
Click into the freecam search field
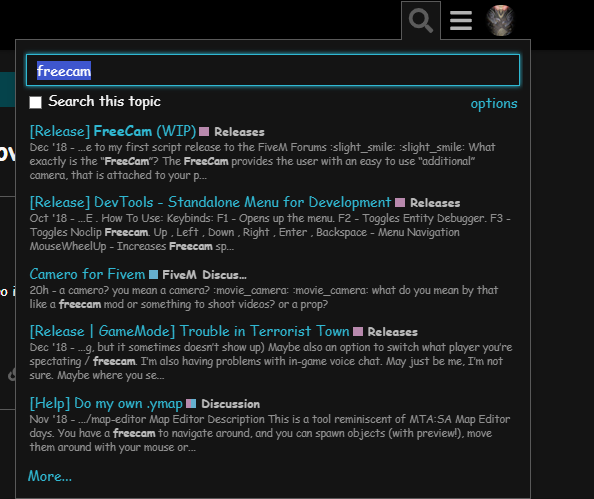pos(273,70)
